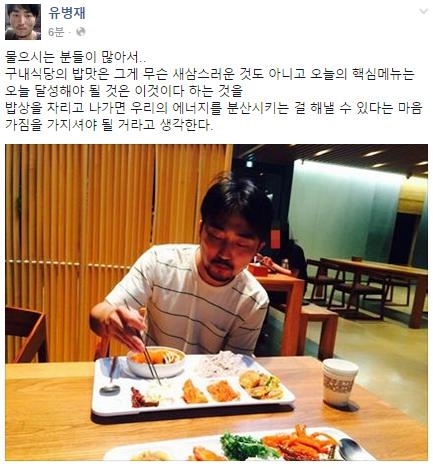Image resolution: width=433 pixels, height=471 pixels.
Task: Click the text line beginning with 구내식당의
Action: coord(210,74)
